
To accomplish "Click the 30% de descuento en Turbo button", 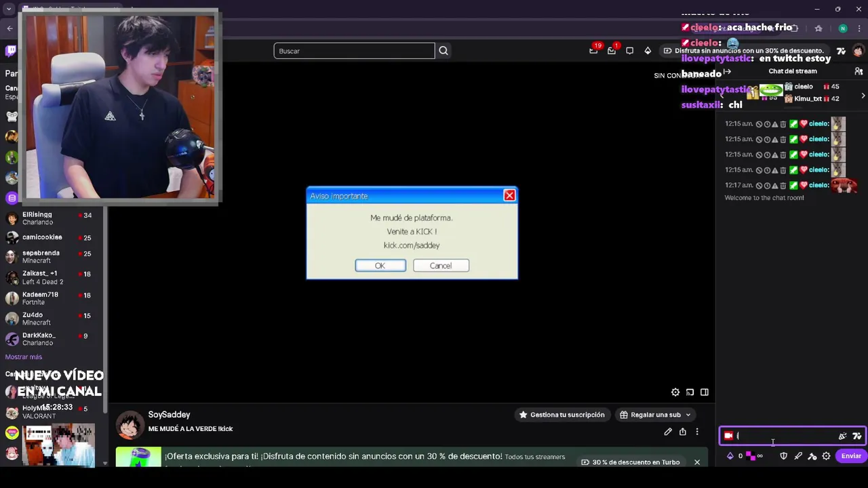I will click(630, 462).
